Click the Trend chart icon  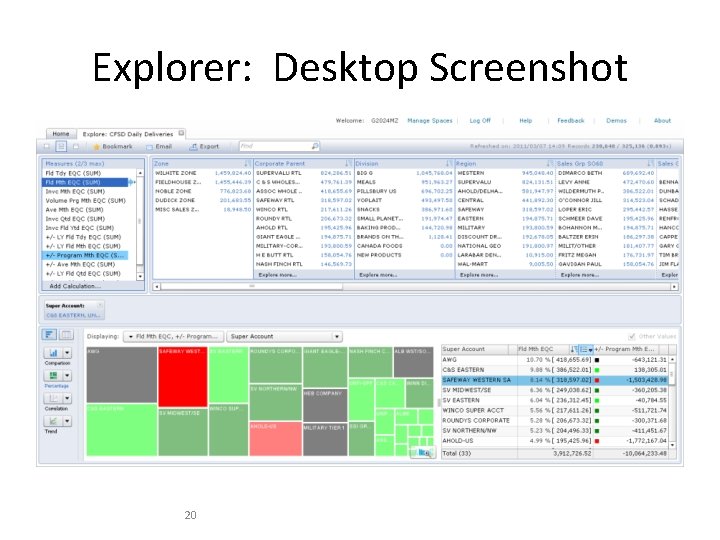(53, 421)
